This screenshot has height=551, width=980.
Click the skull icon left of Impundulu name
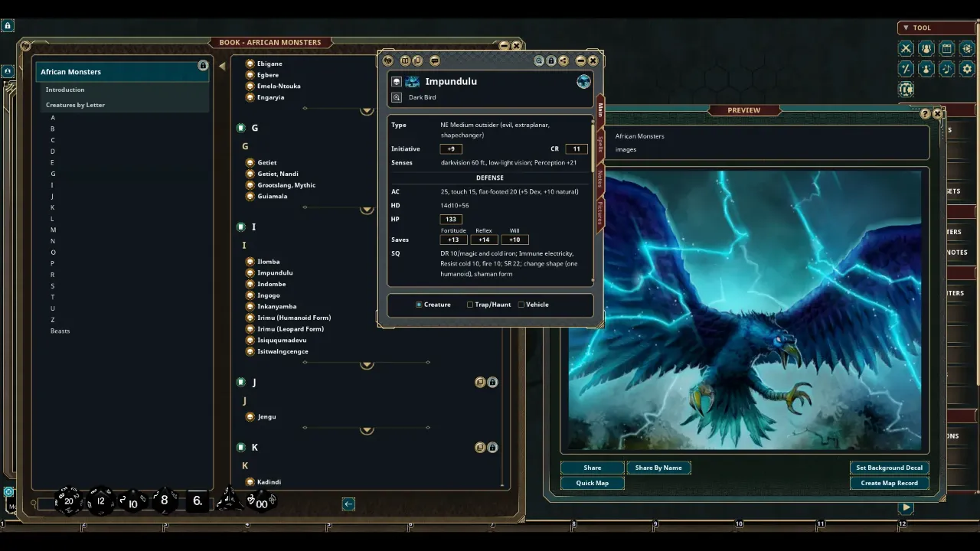pyautogui.click(x=397, y=82)
